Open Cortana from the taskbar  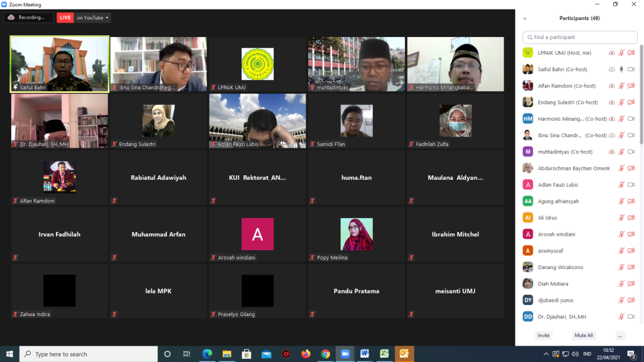click(167, 354)
